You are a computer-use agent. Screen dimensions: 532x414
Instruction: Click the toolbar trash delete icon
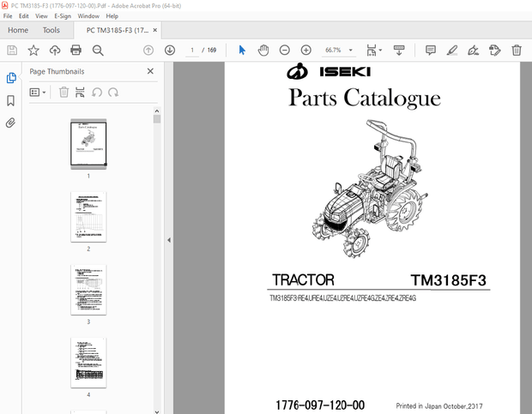click(517, 51)
